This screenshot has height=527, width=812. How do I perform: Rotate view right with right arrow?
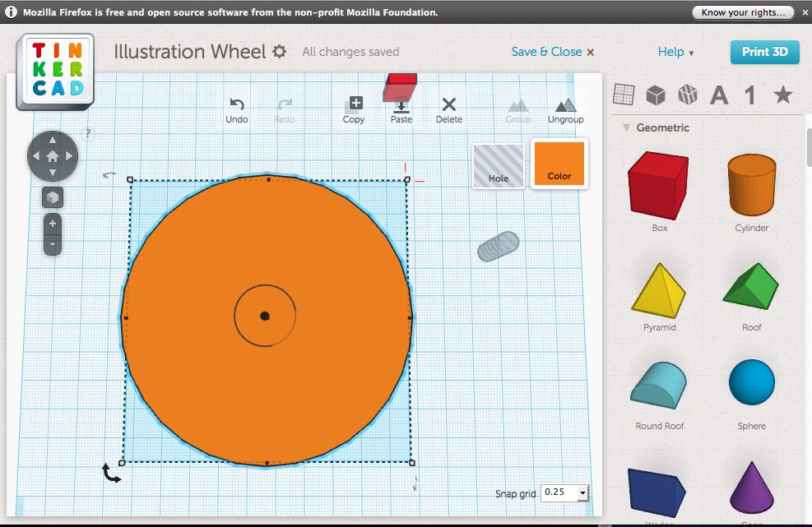pos(69,156)
